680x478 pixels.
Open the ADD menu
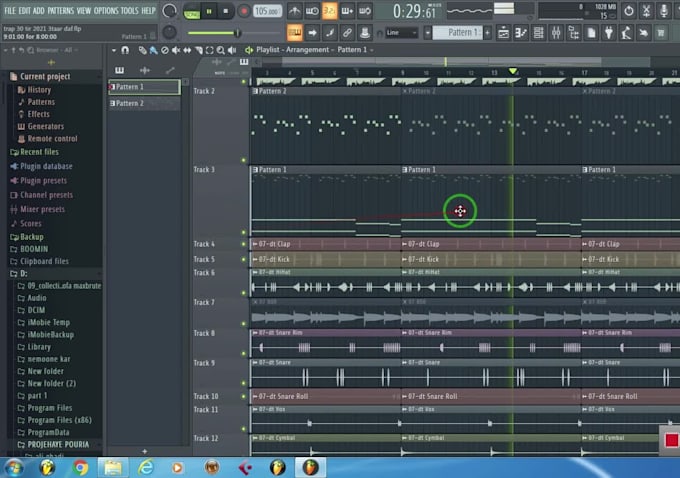pyautogui.click(x=39, y=11)
